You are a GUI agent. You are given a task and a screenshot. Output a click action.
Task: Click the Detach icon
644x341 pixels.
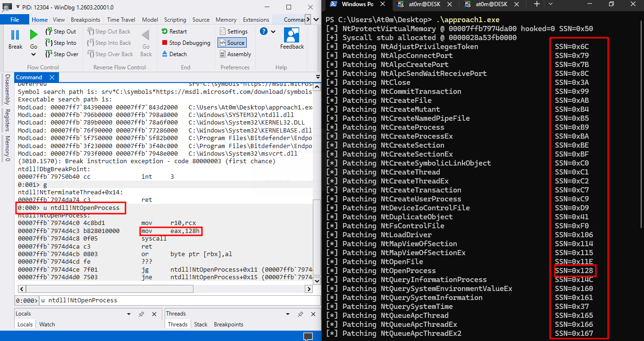[x=164, y=54]
